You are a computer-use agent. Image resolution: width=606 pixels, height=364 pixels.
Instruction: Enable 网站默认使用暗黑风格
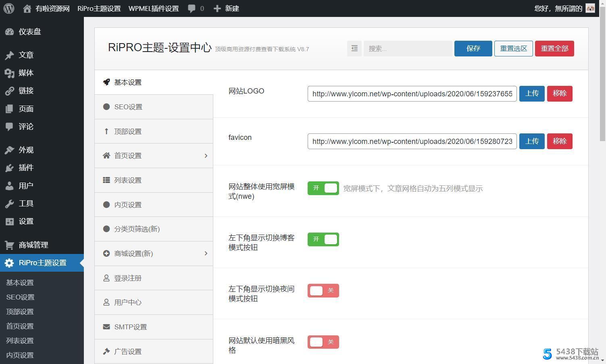pos(323,341)
